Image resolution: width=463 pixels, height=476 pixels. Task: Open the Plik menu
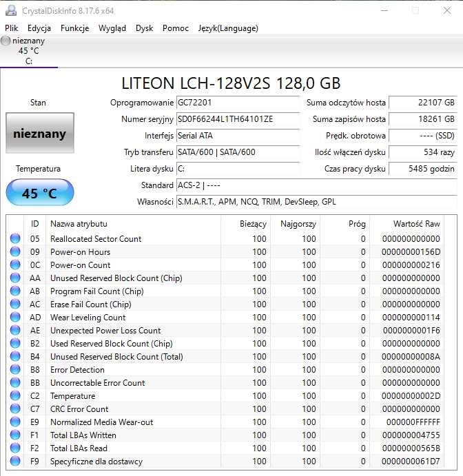(x=12, y=28)
